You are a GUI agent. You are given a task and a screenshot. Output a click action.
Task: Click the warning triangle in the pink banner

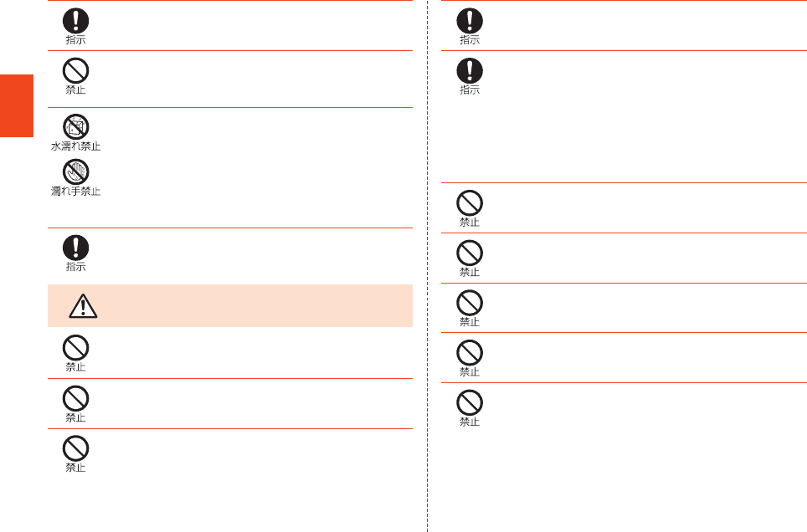pyautogui.click(x=83, y=306)
